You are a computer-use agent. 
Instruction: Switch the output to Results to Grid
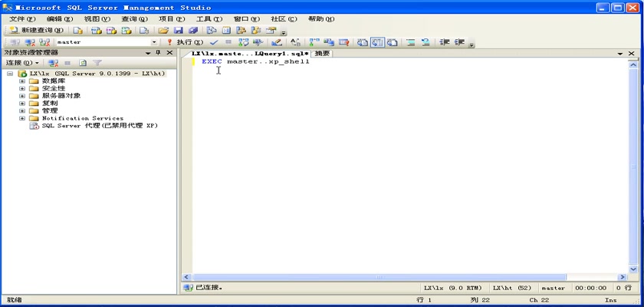[377, 42]
